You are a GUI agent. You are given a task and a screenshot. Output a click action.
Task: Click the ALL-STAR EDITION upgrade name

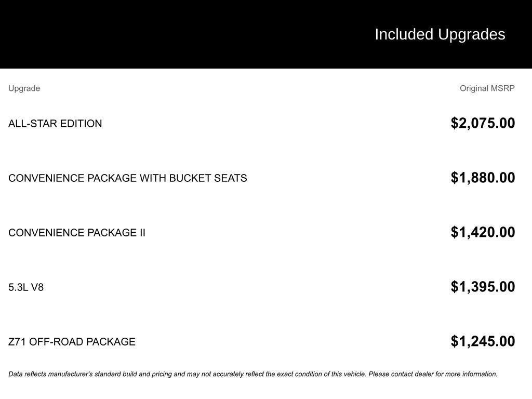tap(55, 124)
